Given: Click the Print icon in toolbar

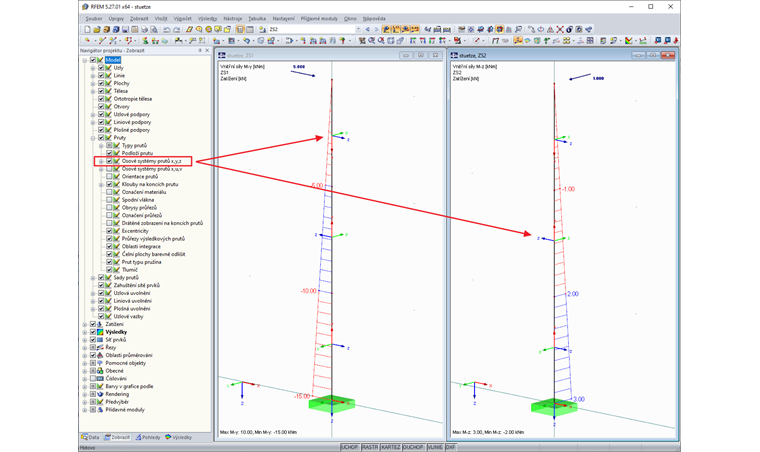Looking at the screenshot, I should coord(144,30).
